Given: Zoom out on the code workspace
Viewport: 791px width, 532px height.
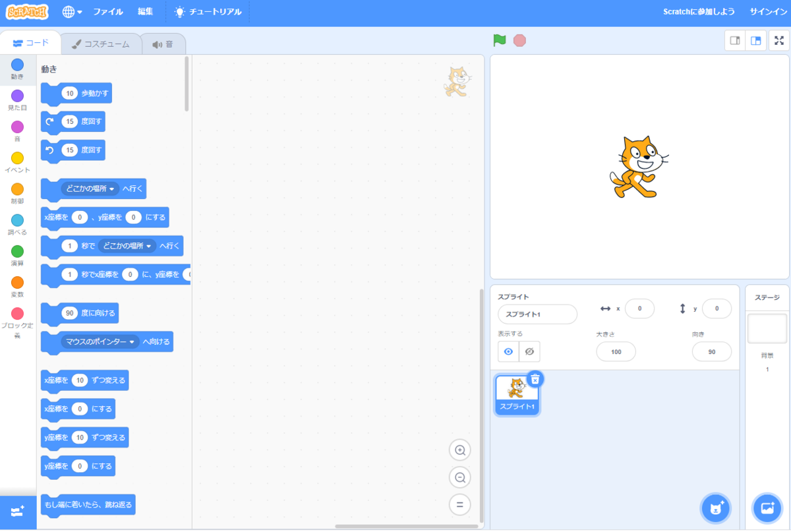Looking at the screenshot, I should click(x=460, y=477).
